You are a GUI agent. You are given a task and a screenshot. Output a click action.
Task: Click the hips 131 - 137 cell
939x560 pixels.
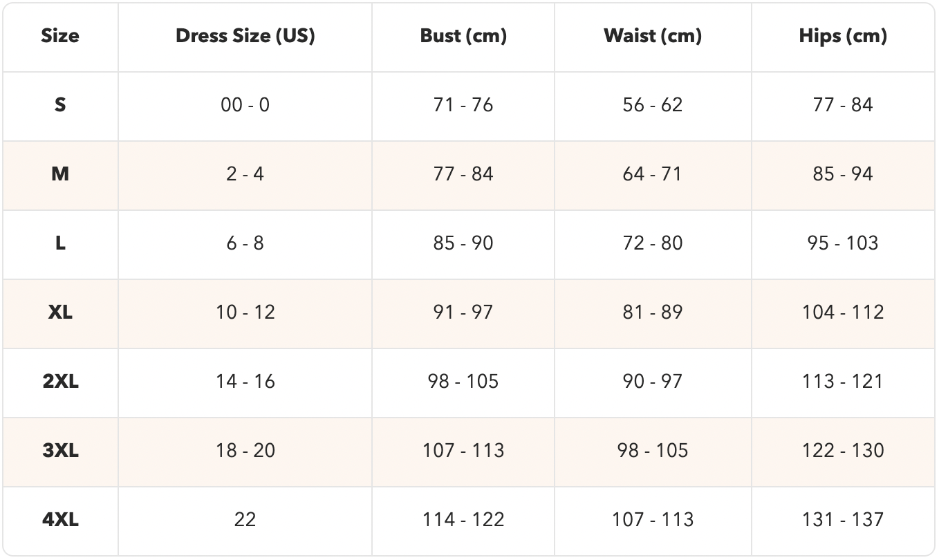[842, 520]
